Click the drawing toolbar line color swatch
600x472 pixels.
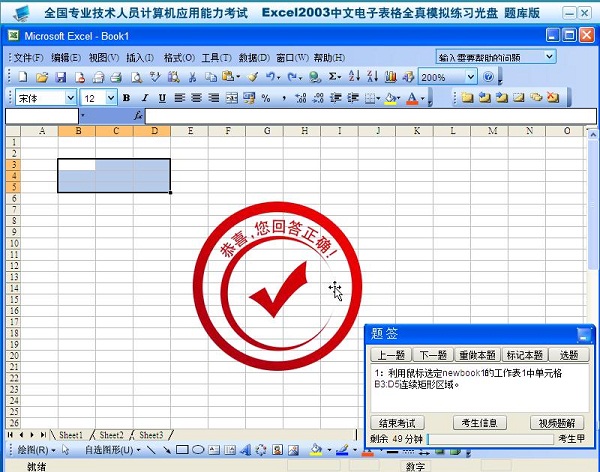click(342, 450)
